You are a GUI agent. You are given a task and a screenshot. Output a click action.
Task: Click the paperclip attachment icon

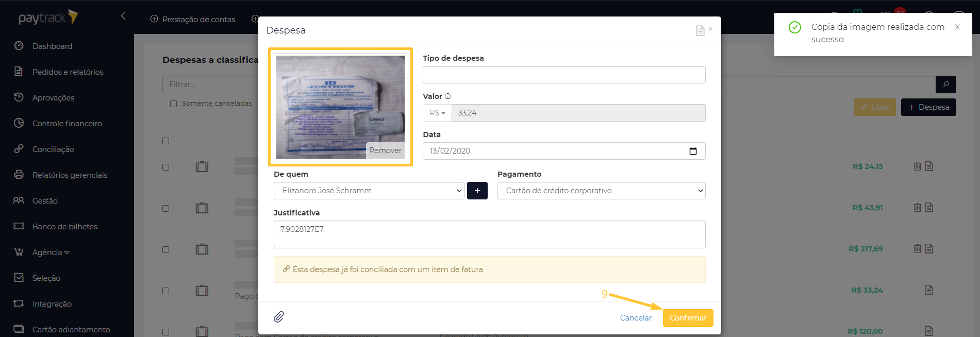[x=278, y=317]
